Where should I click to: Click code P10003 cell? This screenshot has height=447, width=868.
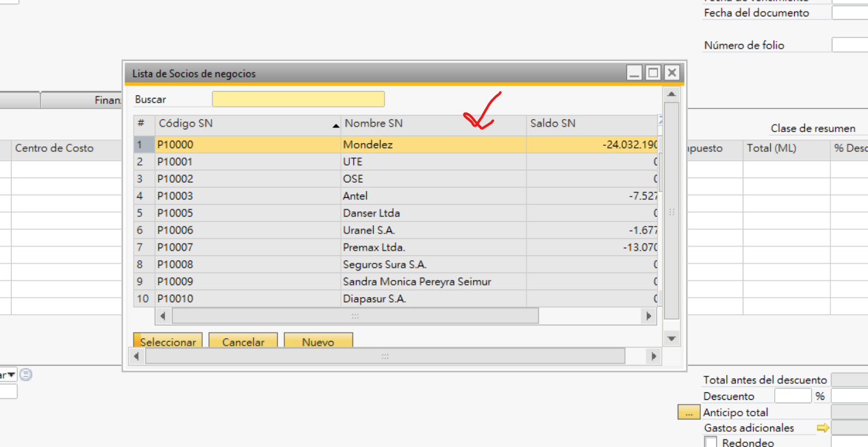coord(248,196)
